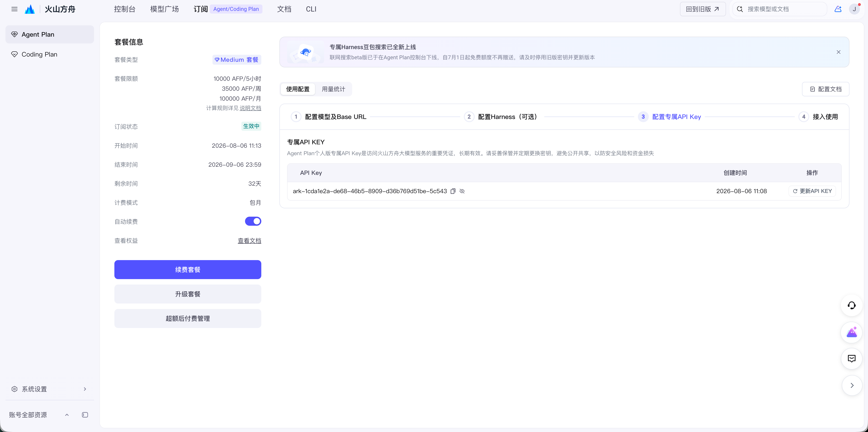Screen dimensions: 868x432
Task: Open the feedback message icon
Action: (851, 358)
